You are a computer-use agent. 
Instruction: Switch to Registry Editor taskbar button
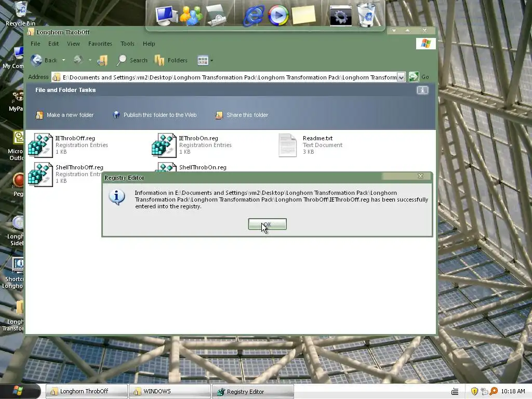coord(253,391)
